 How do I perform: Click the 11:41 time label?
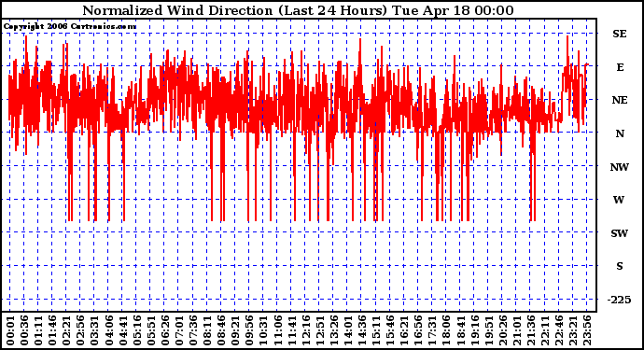pyautogui.click(x=291, y=330)
